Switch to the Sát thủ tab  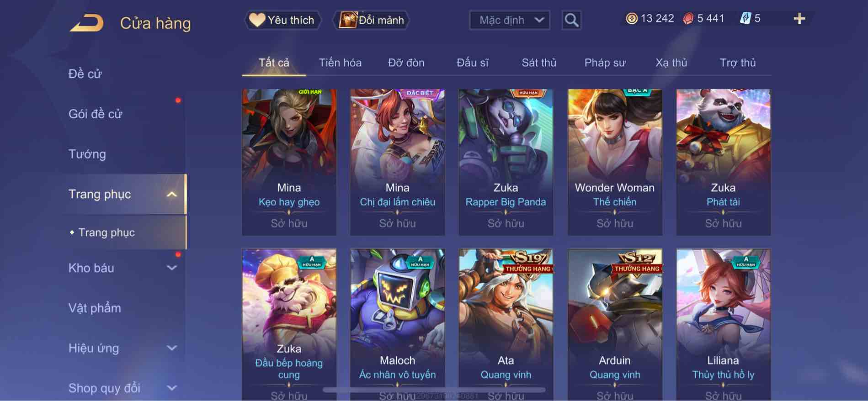539,63
